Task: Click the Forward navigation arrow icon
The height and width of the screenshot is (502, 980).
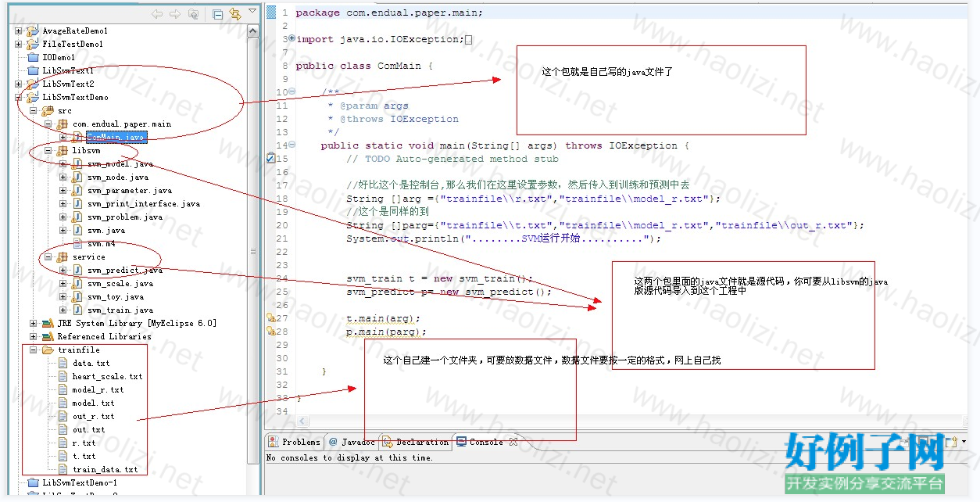Action: click(174, 14)
